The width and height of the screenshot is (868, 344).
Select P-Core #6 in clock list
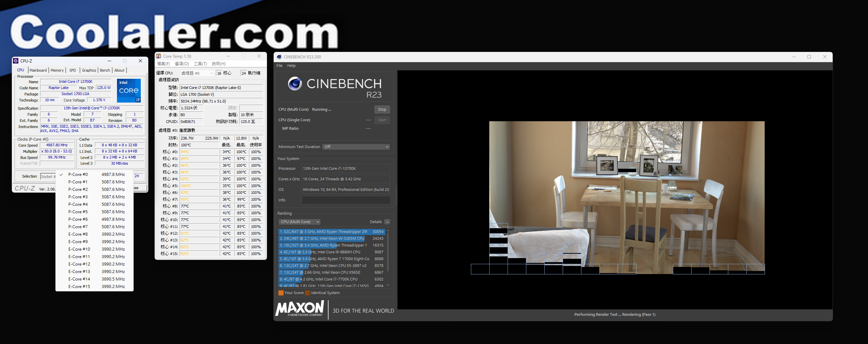click(x=95, y=219)
